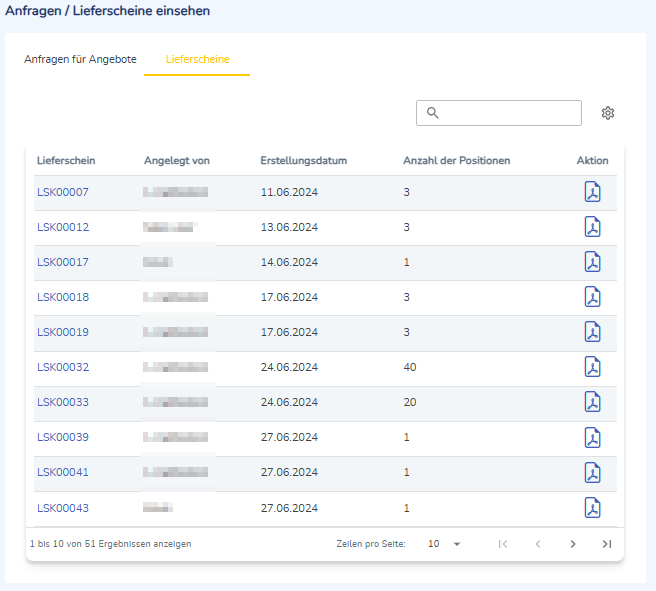Open PDF for delivery note LSK00007
This screenshot has height=591, width=656.
click(x=592, y=192)
